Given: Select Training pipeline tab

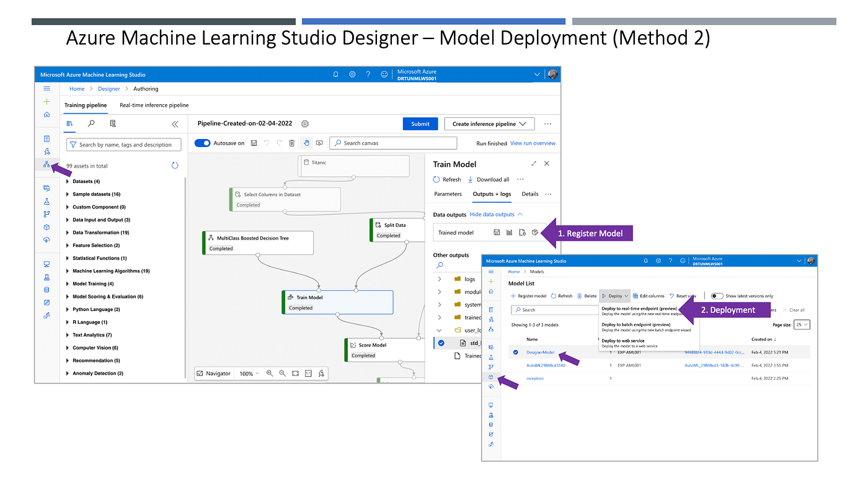Looking at the screenshot, I should [x=86, y=105].
